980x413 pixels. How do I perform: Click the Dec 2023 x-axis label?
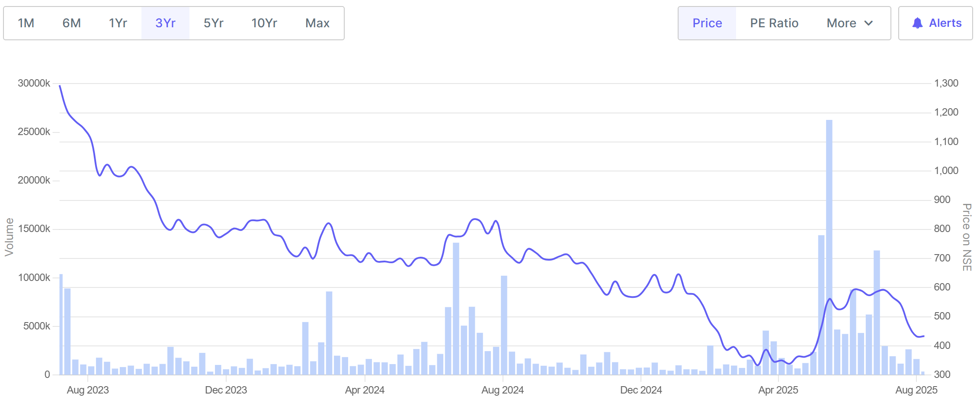(226, 390)
